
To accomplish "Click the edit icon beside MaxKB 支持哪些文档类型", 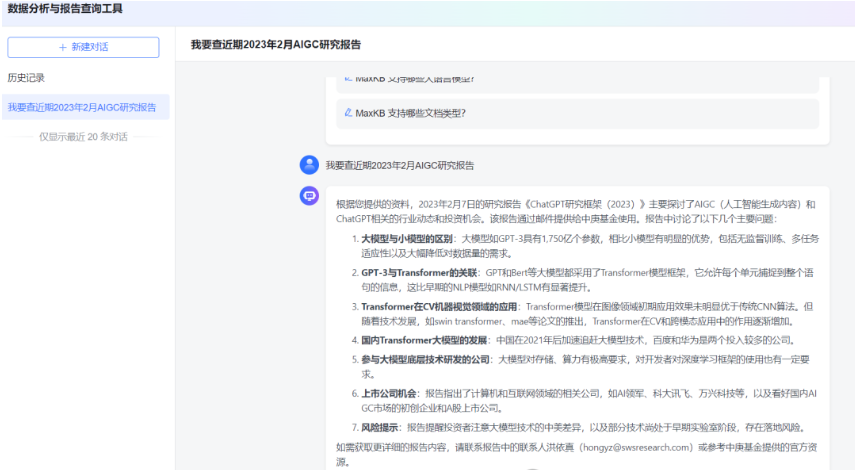I will [348, 113].
